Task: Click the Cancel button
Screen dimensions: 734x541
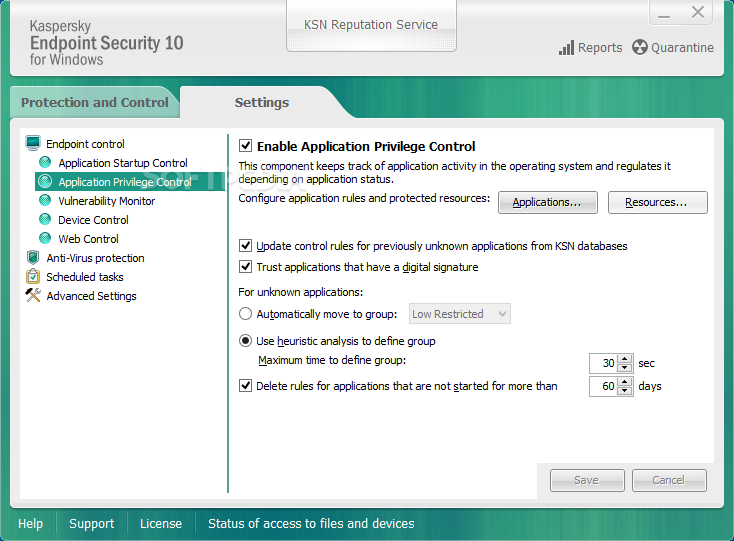Action: point(669,480)
